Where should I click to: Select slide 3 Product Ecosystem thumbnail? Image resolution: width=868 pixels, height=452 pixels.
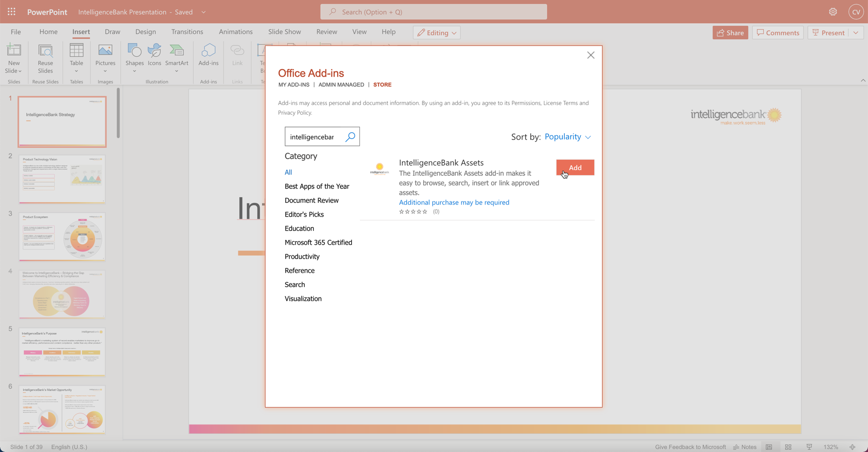(62, 237)
